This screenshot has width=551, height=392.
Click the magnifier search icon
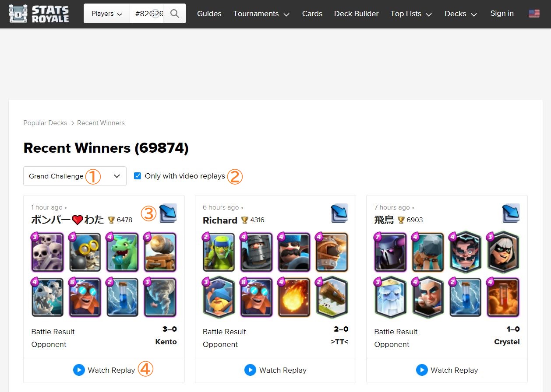175,14
